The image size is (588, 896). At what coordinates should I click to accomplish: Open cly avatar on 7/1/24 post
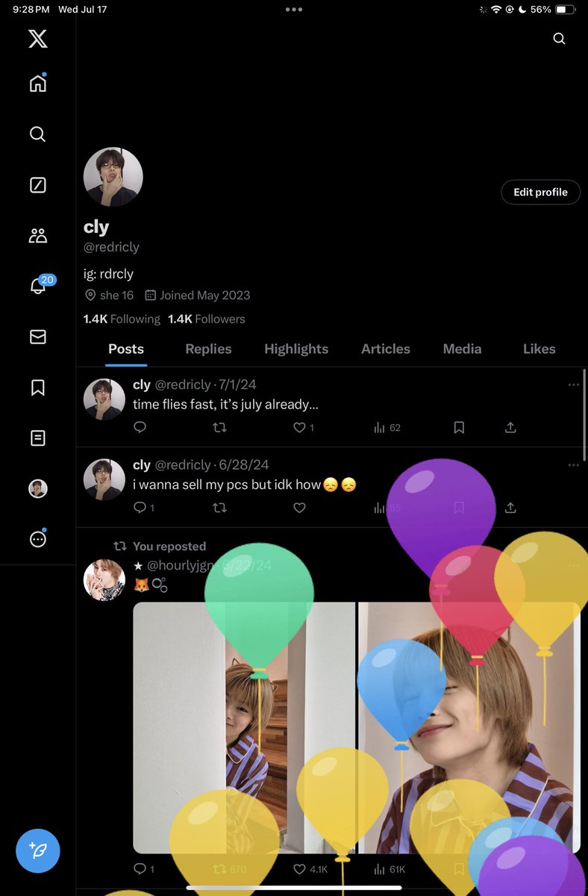tap(104, 399)
